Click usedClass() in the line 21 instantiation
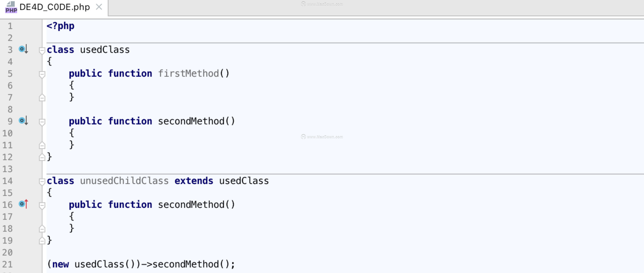 105,264
